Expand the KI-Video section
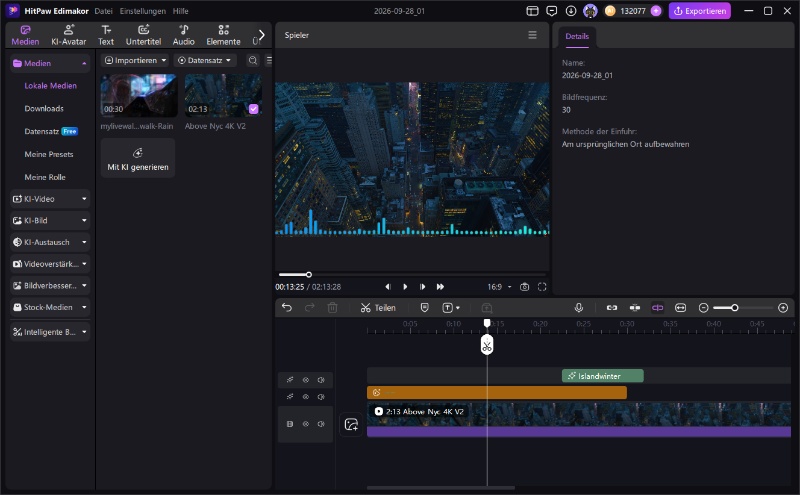The image size is (800, 495). (x=50, y=199)
